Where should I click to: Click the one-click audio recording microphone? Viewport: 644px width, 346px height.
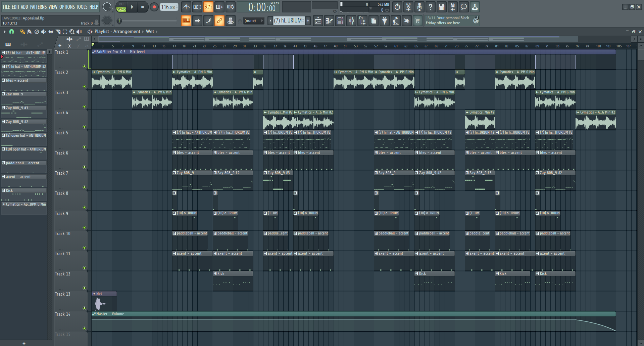[x=419, y=7]
